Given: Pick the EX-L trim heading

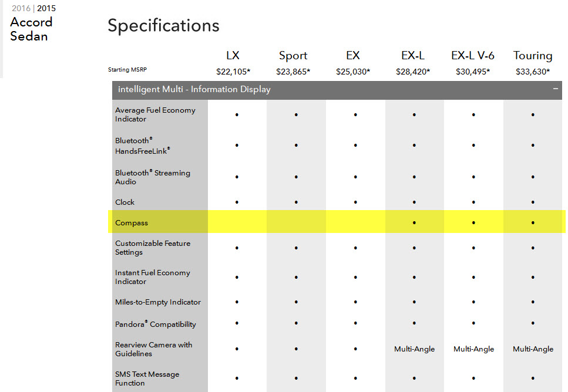Looking at the screenshot, I should [x=414, y=56].
